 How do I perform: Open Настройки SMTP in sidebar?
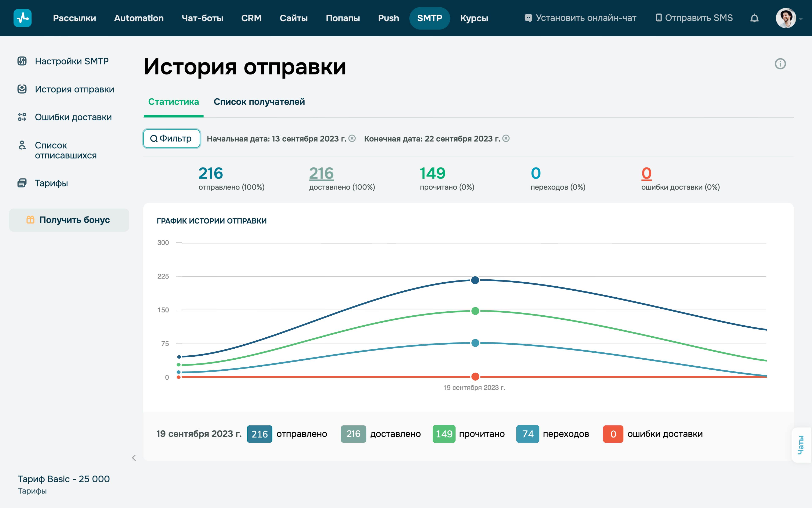pyautogui.click(x=72, y=61)
